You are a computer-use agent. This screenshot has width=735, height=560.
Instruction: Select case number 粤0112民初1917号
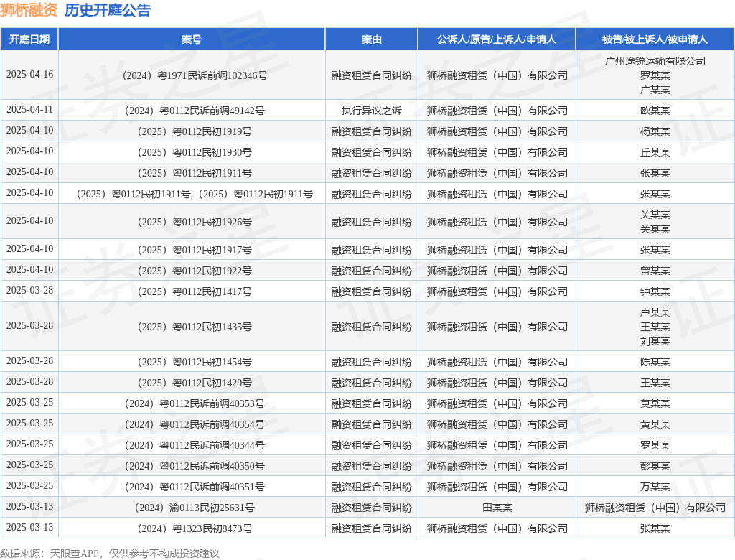[x=195, y=250]
